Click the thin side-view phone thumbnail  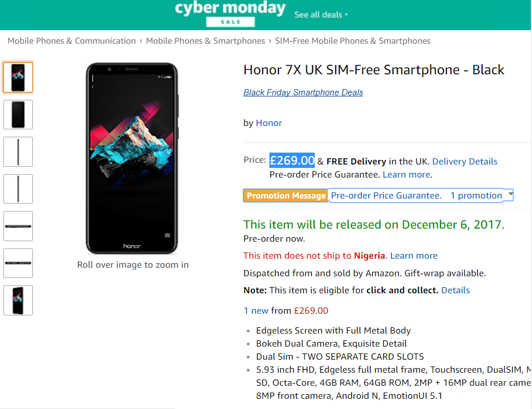(18, 151)
